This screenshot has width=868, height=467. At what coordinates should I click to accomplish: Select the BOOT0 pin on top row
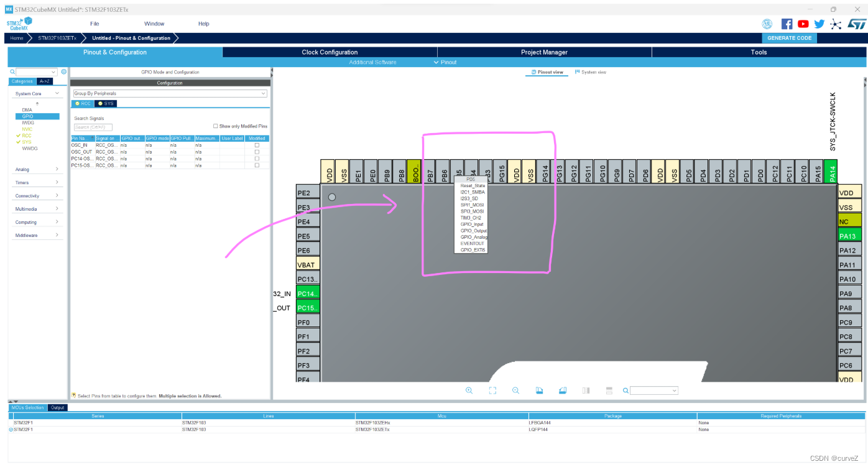click(414, 171)
